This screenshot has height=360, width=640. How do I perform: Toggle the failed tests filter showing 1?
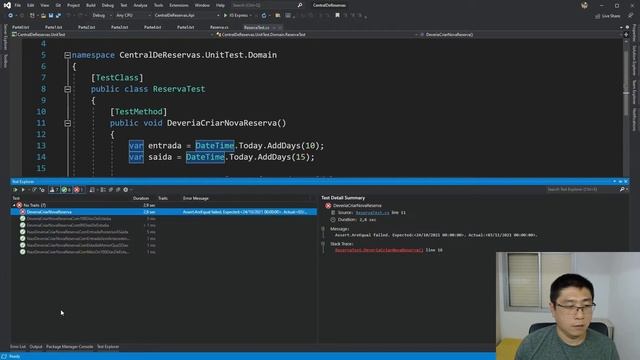point(78,190)
